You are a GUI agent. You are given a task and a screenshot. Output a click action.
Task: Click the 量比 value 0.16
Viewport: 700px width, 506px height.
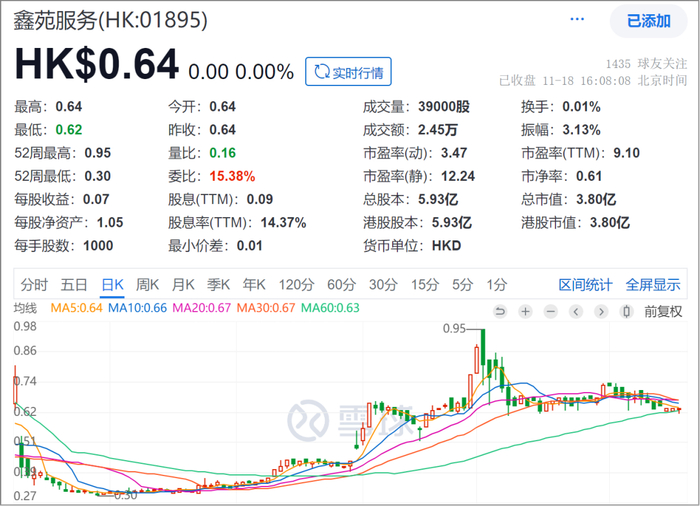coord(222,153)
